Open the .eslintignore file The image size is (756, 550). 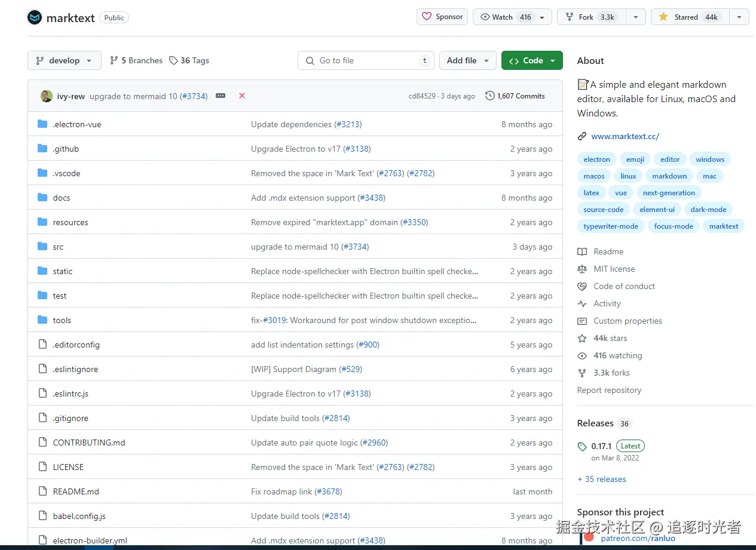[x=75, y=369]
